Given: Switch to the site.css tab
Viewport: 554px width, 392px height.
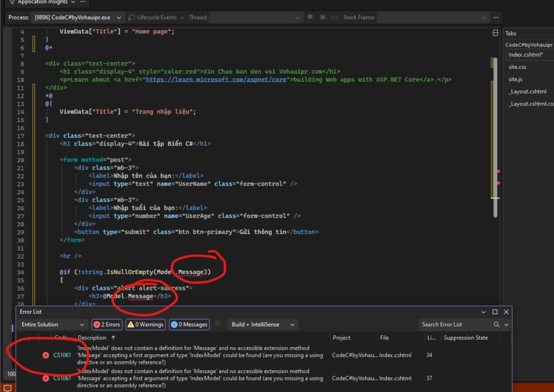Looking at the screenshot, I should pos(517,67).
